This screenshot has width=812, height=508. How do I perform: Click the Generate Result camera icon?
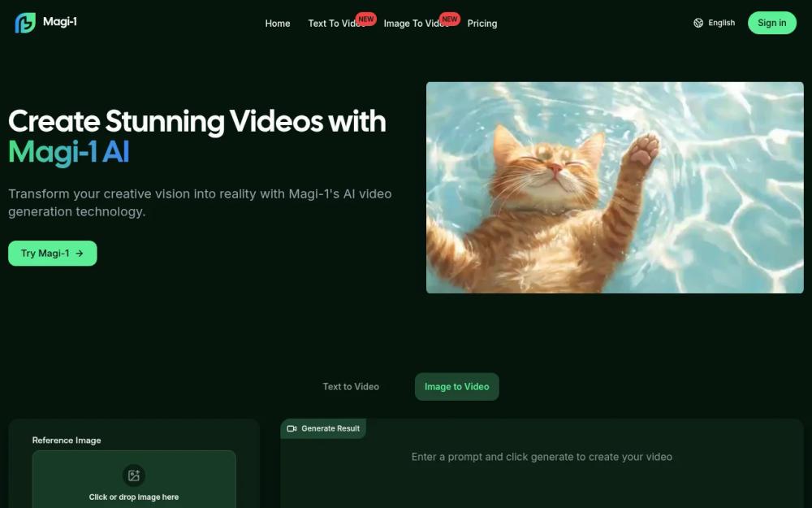pyautogui.click(x=292, y=428)
